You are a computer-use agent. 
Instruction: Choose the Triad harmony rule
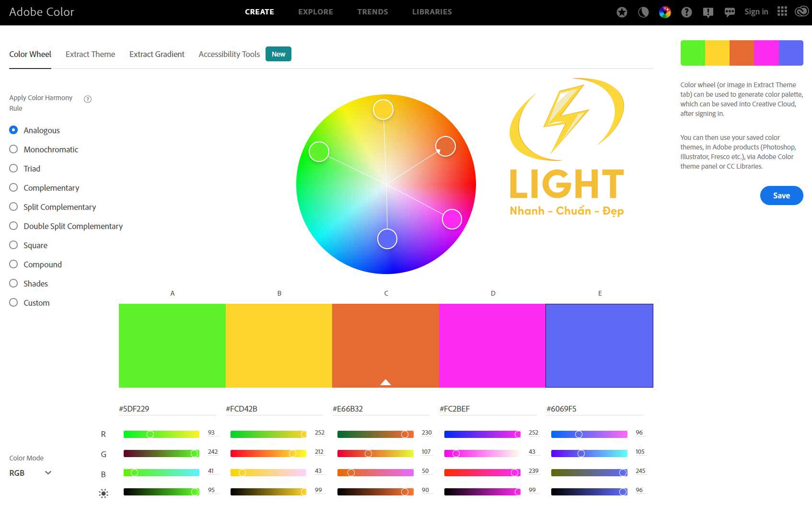(25, 169)
